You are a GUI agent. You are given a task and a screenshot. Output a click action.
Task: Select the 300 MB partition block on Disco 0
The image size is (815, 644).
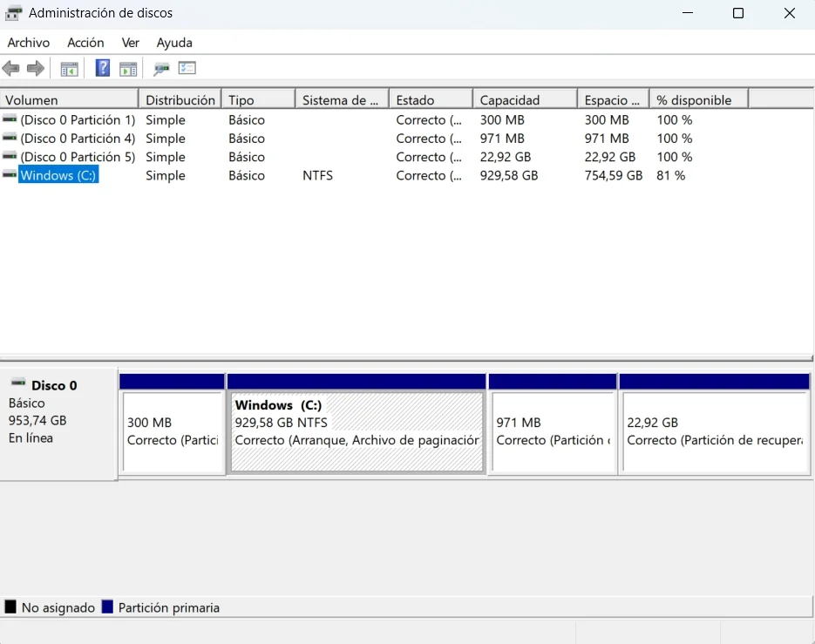point(172,424)
